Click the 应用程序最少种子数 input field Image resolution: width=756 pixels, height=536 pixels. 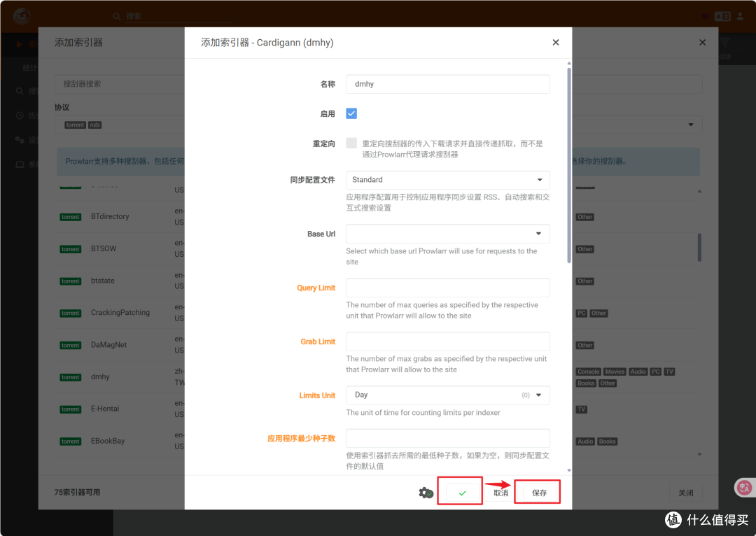pos(447,438)
